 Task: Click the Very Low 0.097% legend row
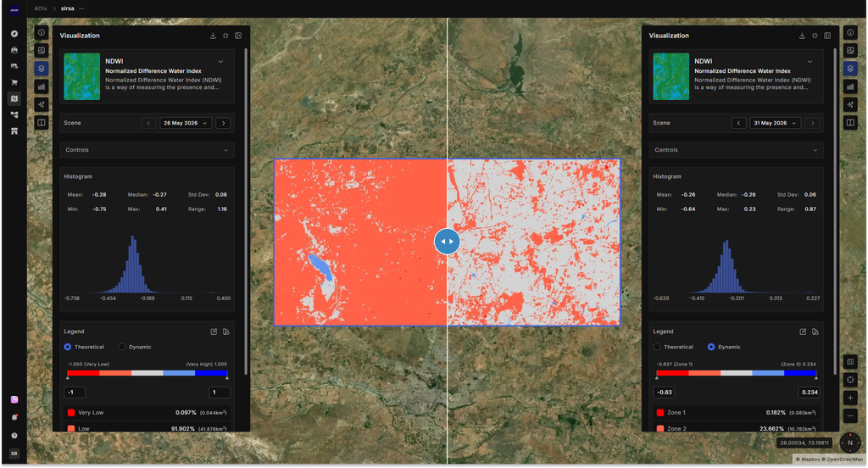[x=147, y=413]
